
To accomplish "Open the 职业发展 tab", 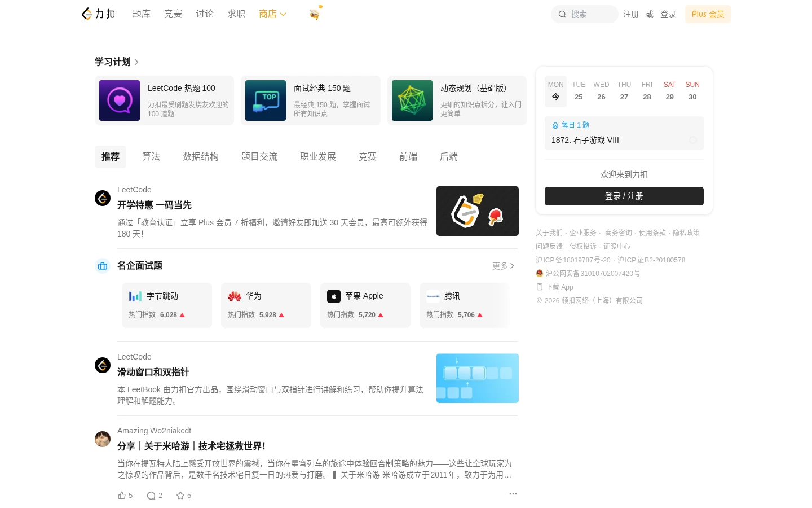I will [x=318, y=157].
